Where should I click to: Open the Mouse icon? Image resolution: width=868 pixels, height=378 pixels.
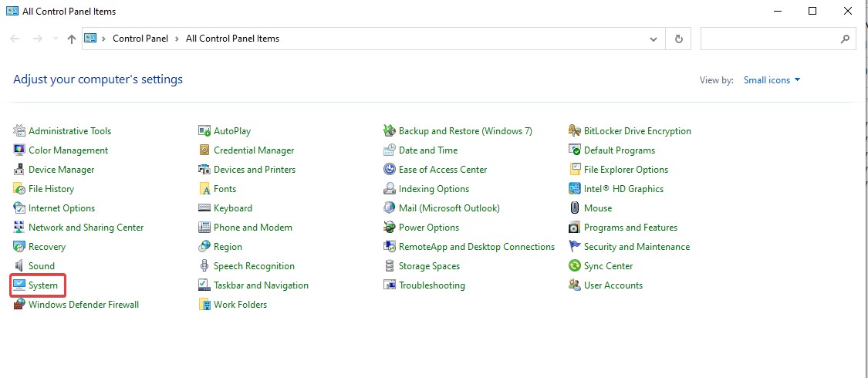coord(575,208)
